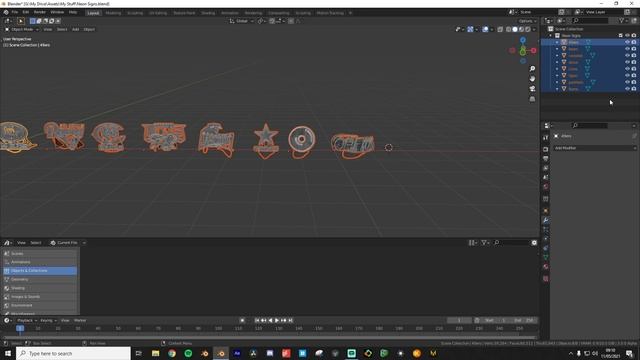Select the Geometry asset category

coord(40,279)
